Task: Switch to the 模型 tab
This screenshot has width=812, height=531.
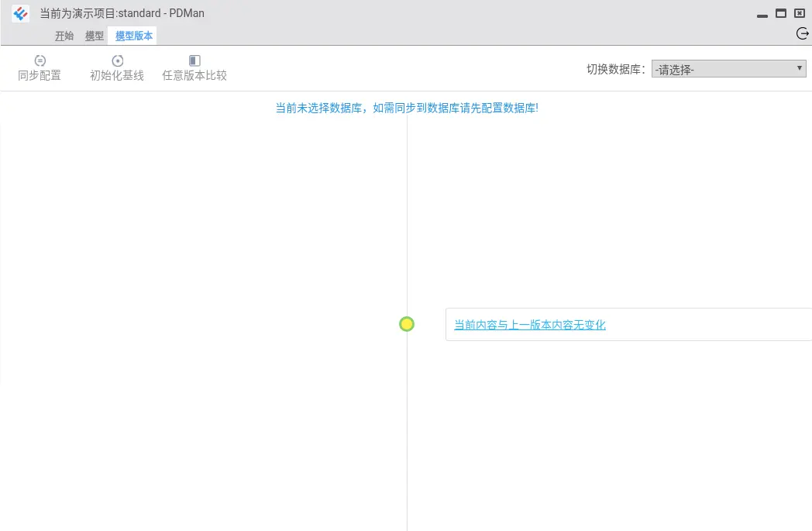Action: tap(95, 36)
